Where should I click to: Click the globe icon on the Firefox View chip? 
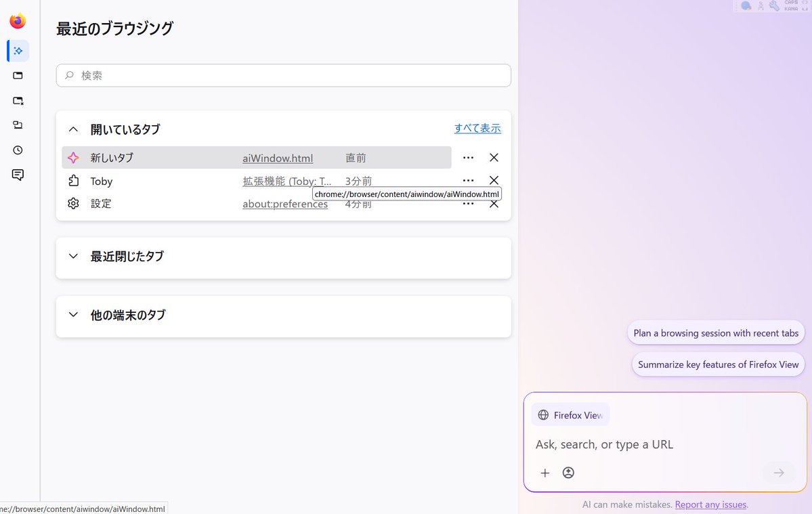[543, 415]
